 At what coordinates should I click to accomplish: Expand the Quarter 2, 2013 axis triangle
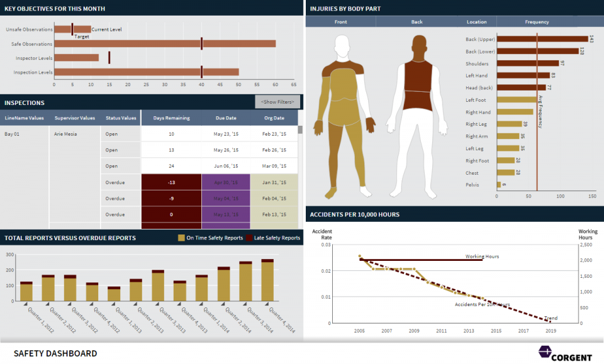[x=135, y=304]
